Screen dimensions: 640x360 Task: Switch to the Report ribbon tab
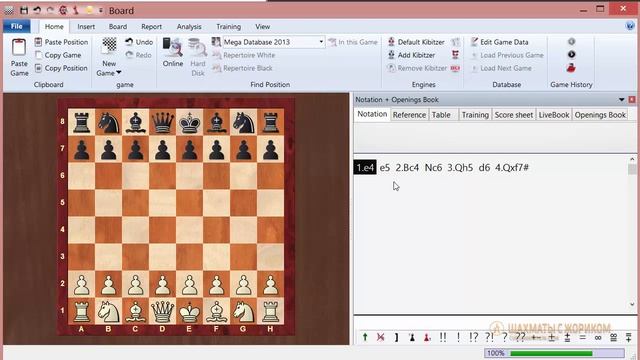151,27
